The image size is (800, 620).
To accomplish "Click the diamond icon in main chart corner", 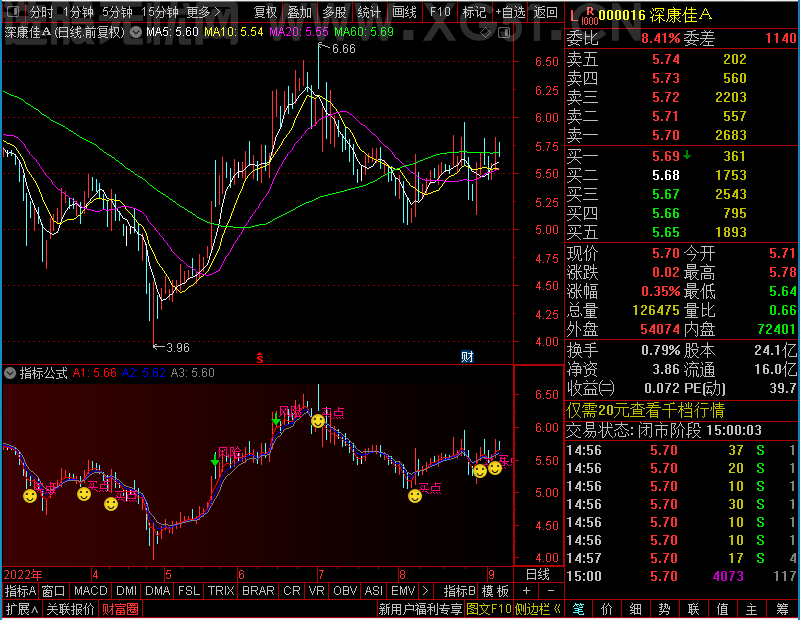I will pyautogui.click(x=486, y=33).
